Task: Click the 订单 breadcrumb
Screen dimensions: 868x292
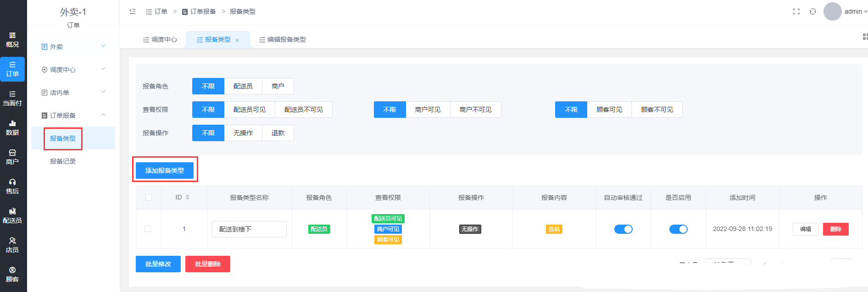Action: (156, 11)
